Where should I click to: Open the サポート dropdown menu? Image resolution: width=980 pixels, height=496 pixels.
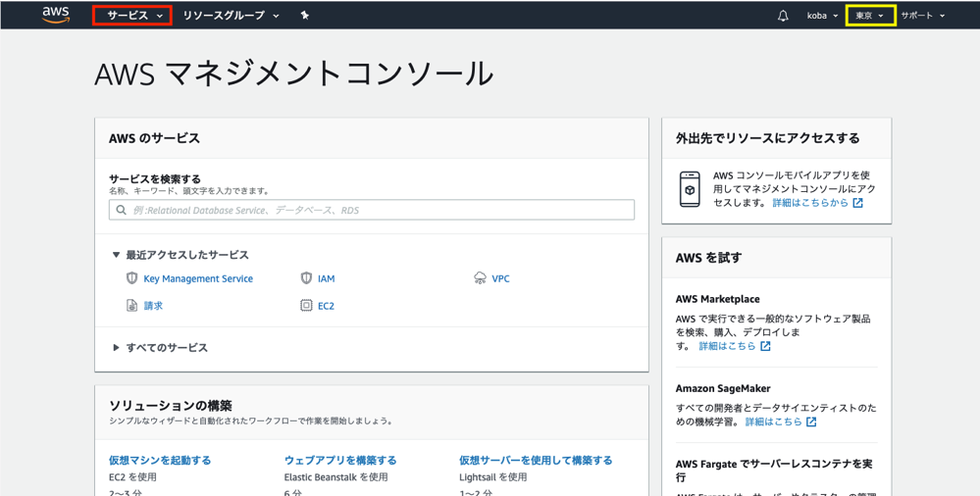[922, 16]
